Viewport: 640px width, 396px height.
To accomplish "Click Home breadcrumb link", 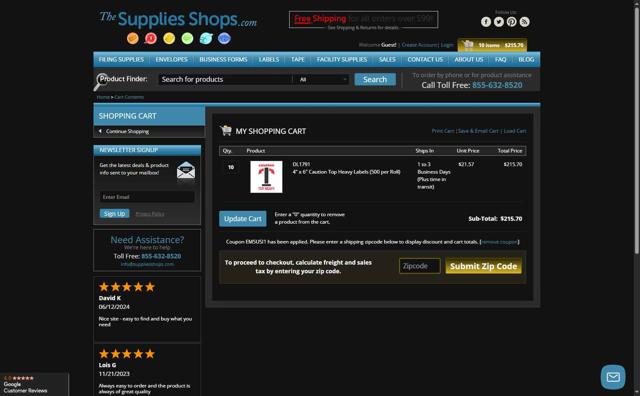I will point(103,97).
